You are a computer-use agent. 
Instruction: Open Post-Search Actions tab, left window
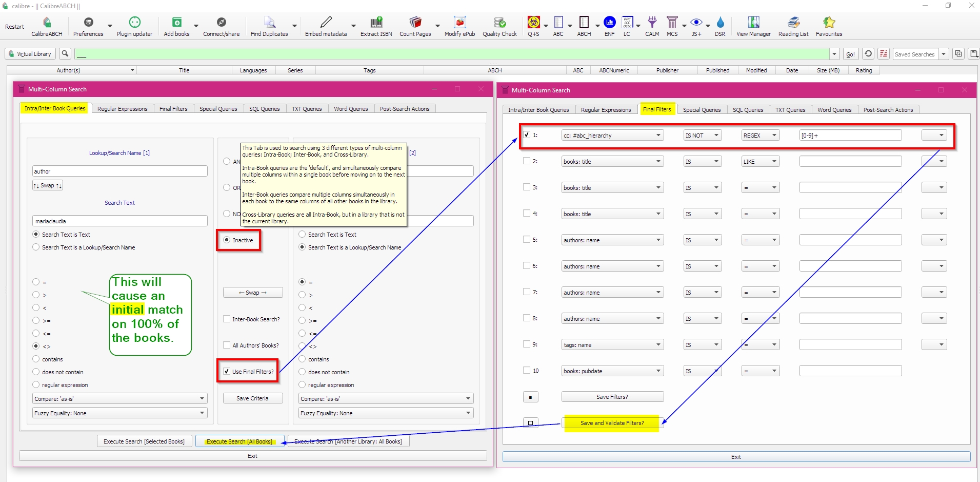coord(405,109)
